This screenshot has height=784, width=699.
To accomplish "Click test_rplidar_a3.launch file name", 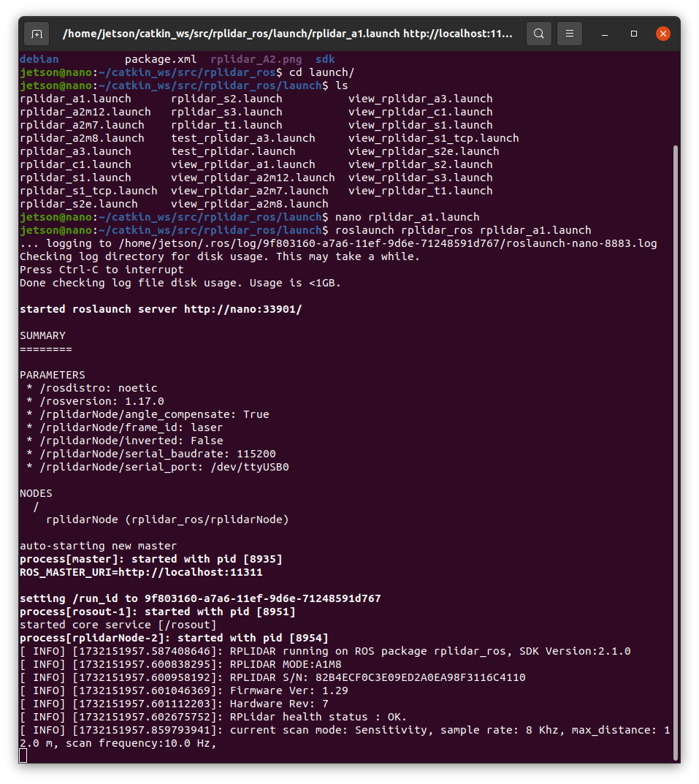I will pos(243,139).
